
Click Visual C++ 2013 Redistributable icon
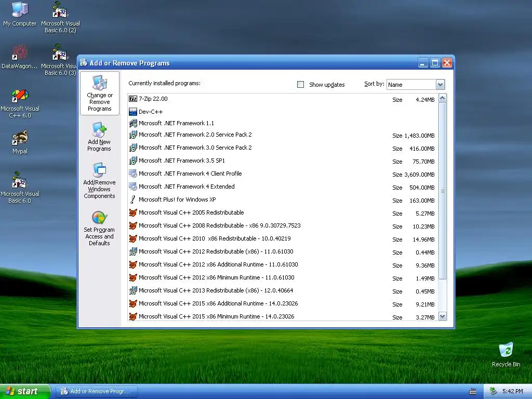[133, 290]
